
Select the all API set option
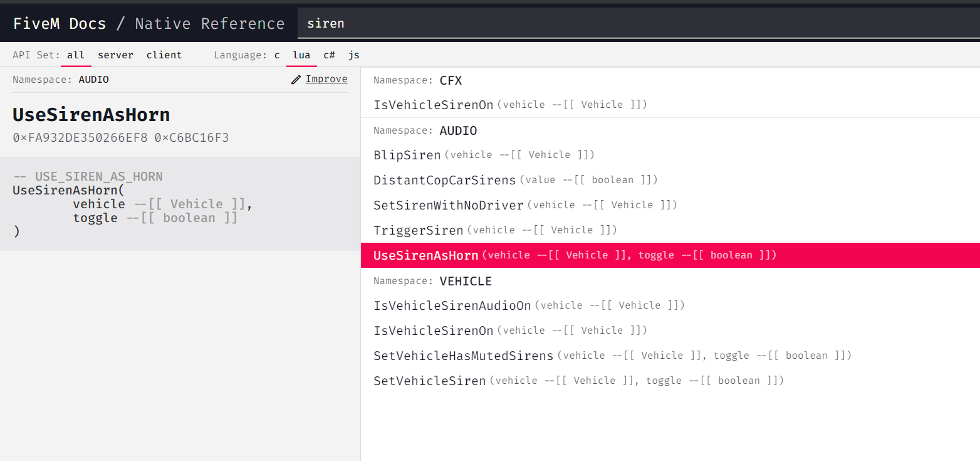76,55
